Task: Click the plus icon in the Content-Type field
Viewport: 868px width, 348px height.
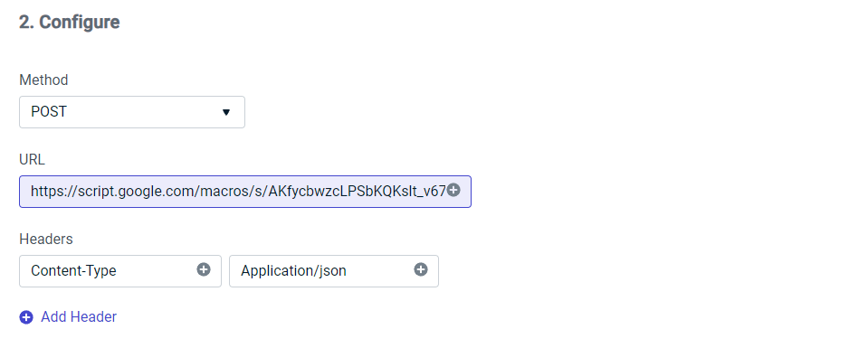Action: click(204, 269)
